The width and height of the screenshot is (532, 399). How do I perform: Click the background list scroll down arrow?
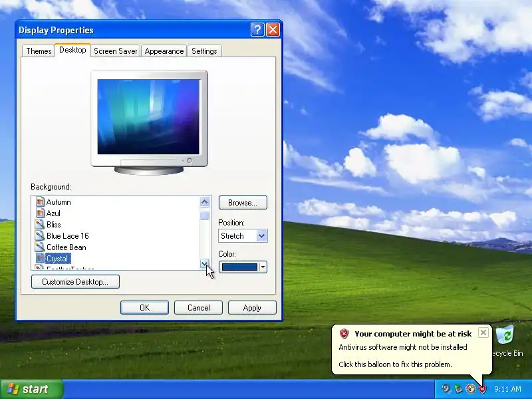[x=204, y=263]
